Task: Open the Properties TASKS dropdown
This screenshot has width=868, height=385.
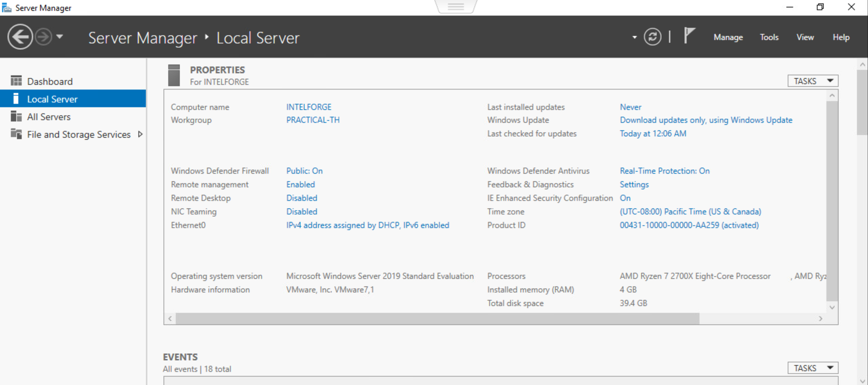Action: pos(813,81)
